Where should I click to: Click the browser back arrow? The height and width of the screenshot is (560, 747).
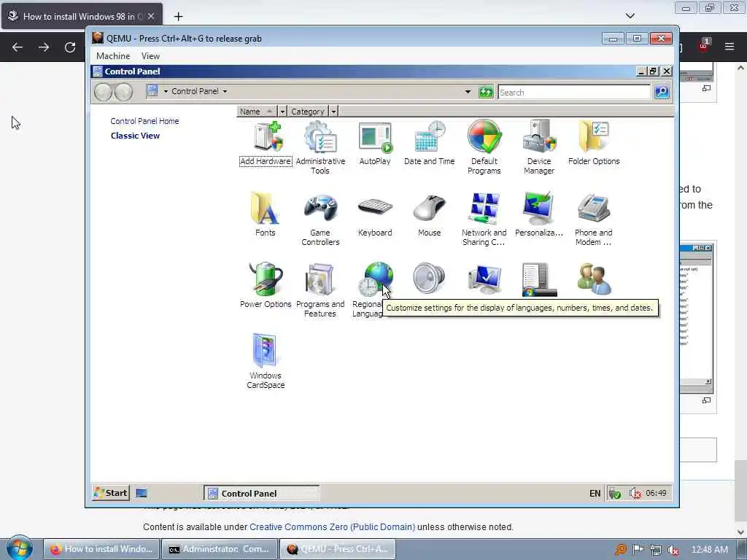point(18,47)
